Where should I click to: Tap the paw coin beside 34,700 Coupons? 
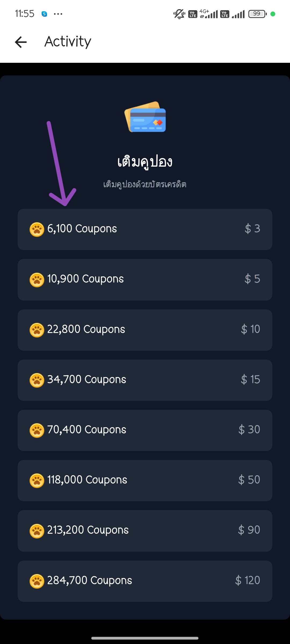[37, 380]
